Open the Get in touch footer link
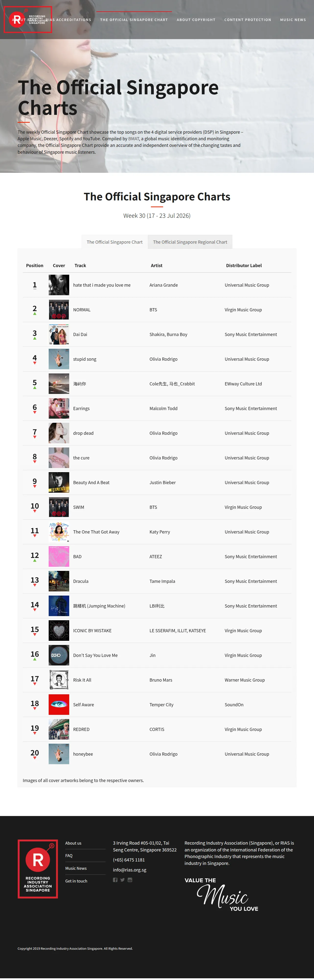 76,881
